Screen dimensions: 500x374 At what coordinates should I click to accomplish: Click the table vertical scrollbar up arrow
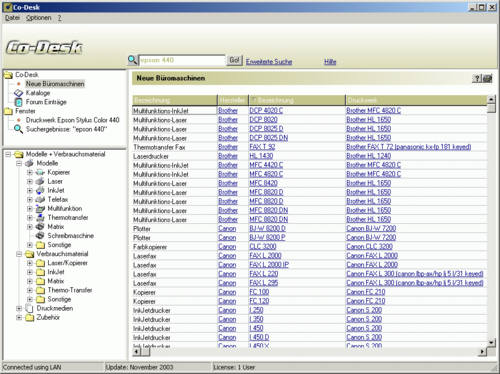491,99
